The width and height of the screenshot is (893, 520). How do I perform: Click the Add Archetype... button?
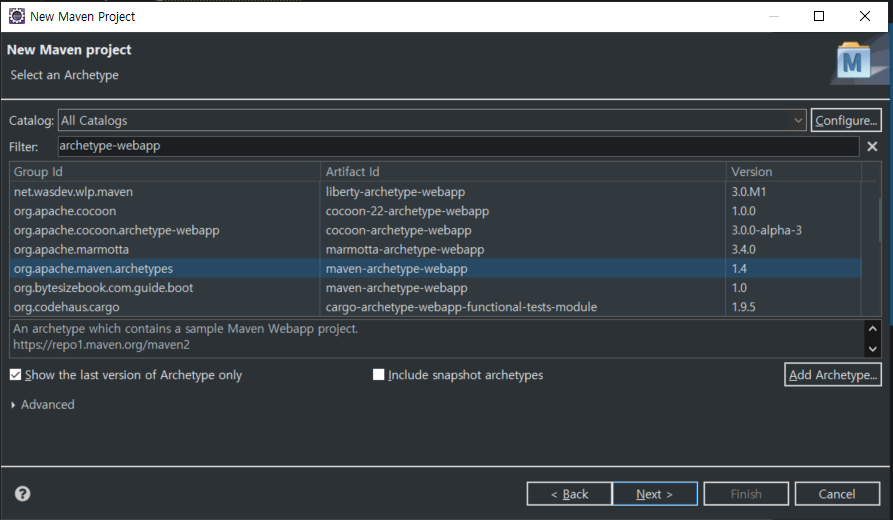point(833,375)
